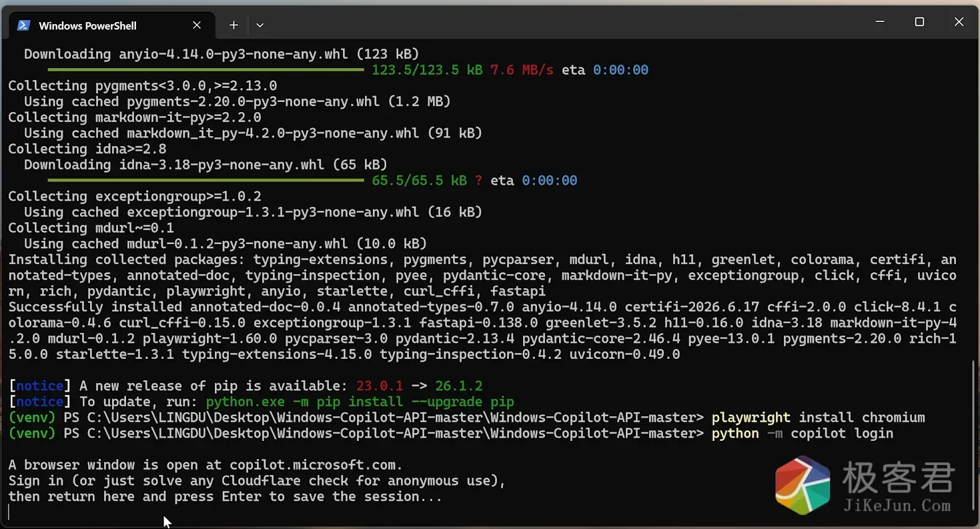This screenshot has width=980, height=529.
Task: Click the 'python -m copilot login' command text
Action: click(x=802, y=434)
